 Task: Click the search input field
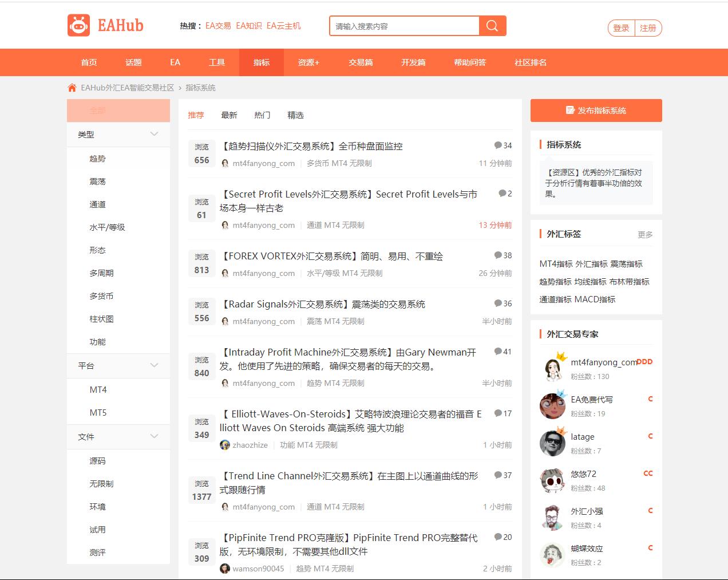[404, 26]
